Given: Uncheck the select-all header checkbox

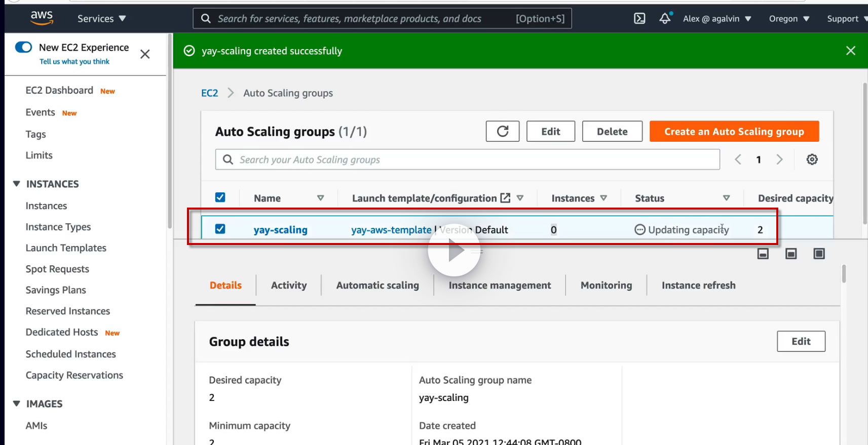Looking at the screenshot, I should (220, 197).
